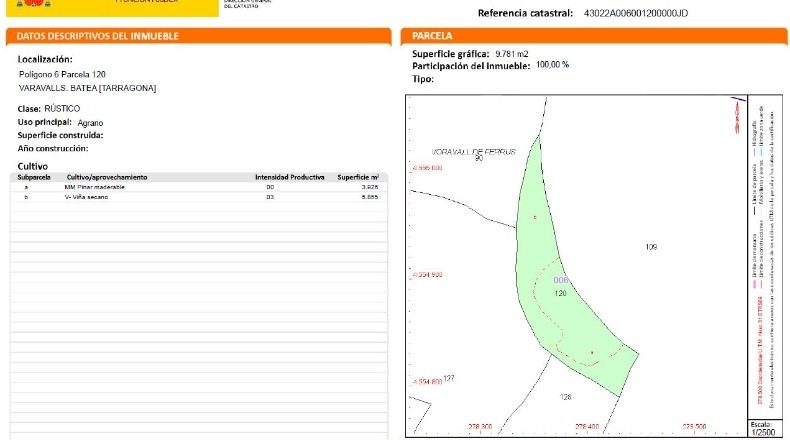Click the 'VORAVALL DE FERRUS' map label
Screen dimensions: 790x440
click(x=474, y=152)
